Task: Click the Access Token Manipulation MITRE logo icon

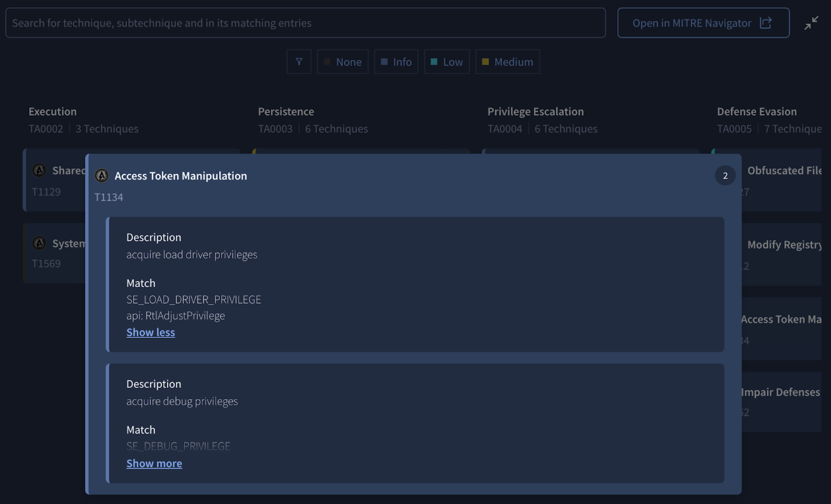Action: coord(101,175)
